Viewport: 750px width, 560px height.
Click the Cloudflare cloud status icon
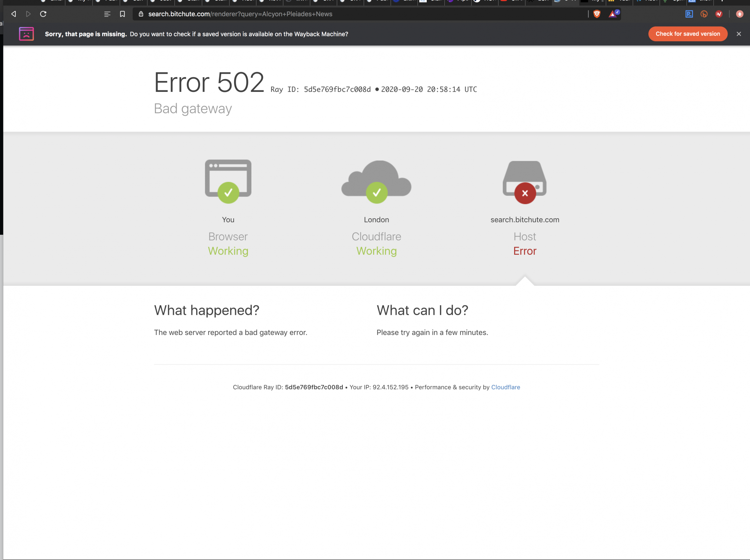pos(376,182)
